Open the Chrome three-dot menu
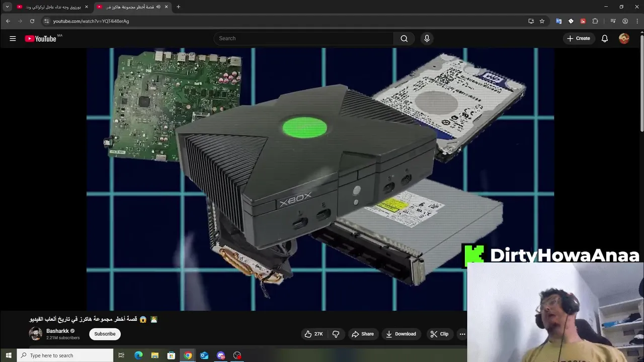This screenshot has width=644, height=362. (636, 21)
